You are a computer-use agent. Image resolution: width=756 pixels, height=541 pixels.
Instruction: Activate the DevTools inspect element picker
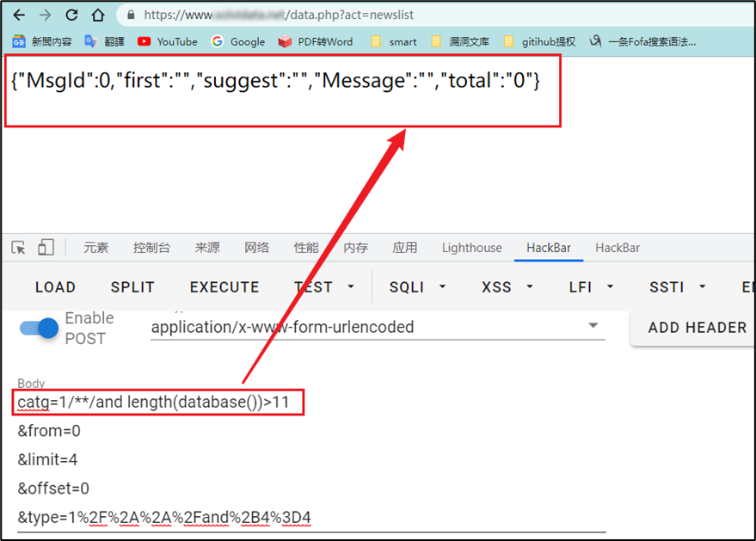(18, 248)
